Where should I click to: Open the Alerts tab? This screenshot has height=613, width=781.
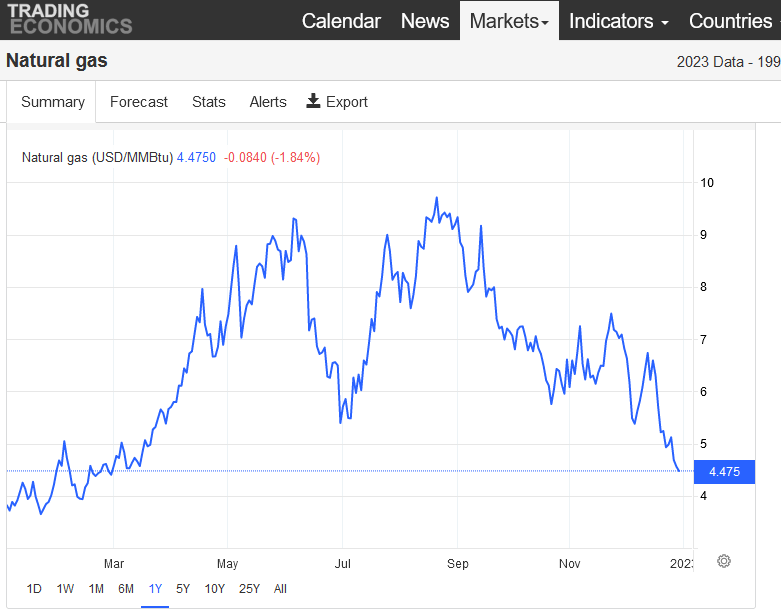tap(268, 102)
